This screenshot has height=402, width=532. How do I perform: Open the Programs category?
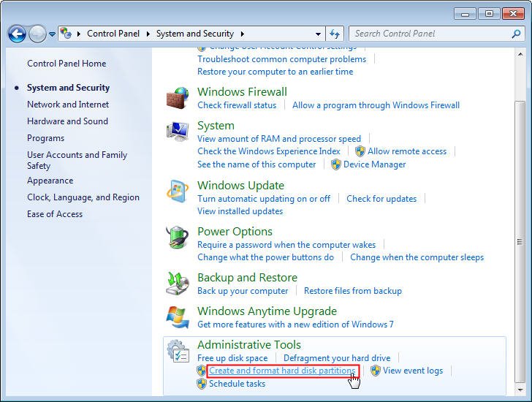pos(46,138)
